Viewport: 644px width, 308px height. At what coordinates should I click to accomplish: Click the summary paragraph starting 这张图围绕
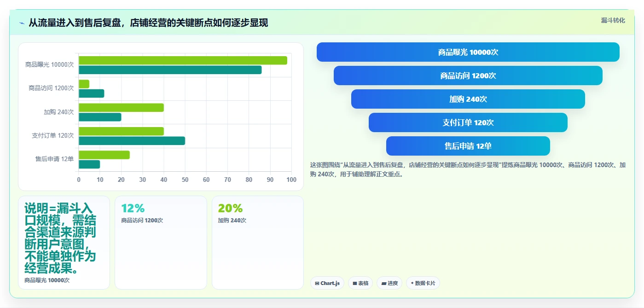tap(468, 169)
